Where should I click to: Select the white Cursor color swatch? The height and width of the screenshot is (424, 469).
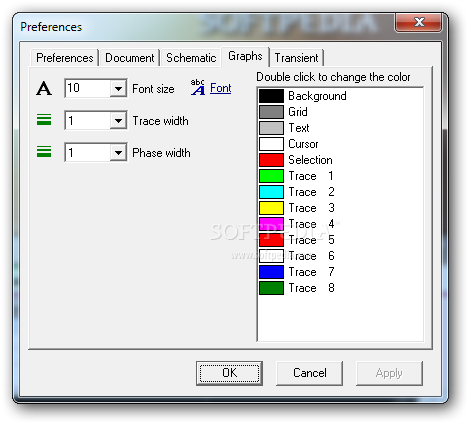[x=271, y=144]
